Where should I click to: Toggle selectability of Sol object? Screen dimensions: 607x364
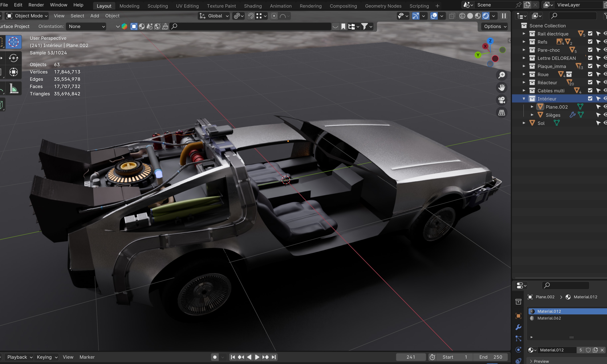coord(598,123)
